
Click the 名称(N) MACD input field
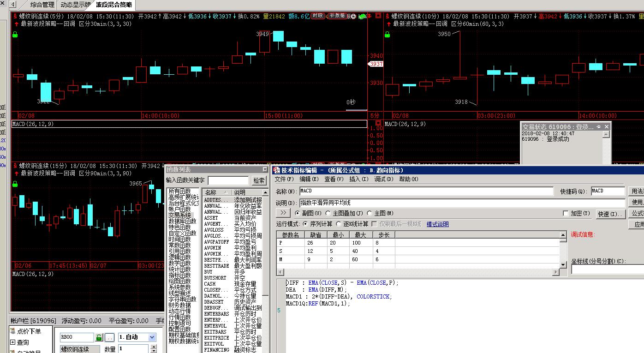tap(426, 191)
